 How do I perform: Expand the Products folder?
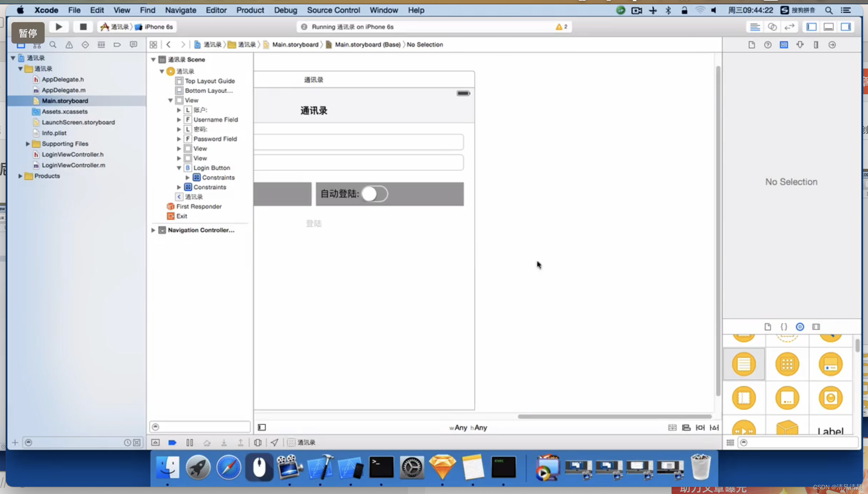click(x=20, y=176)
